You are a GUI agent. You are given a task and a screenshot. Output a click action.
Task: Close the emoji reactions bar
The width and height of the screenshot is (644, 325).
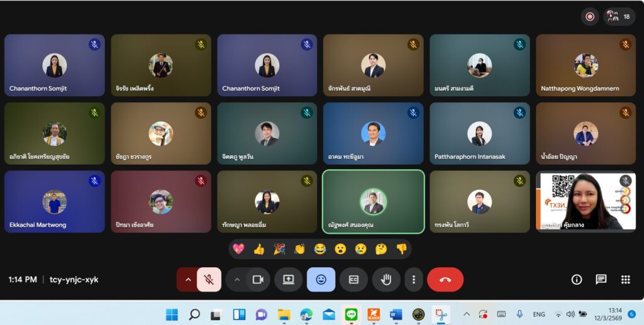click(x=321, y=280)
